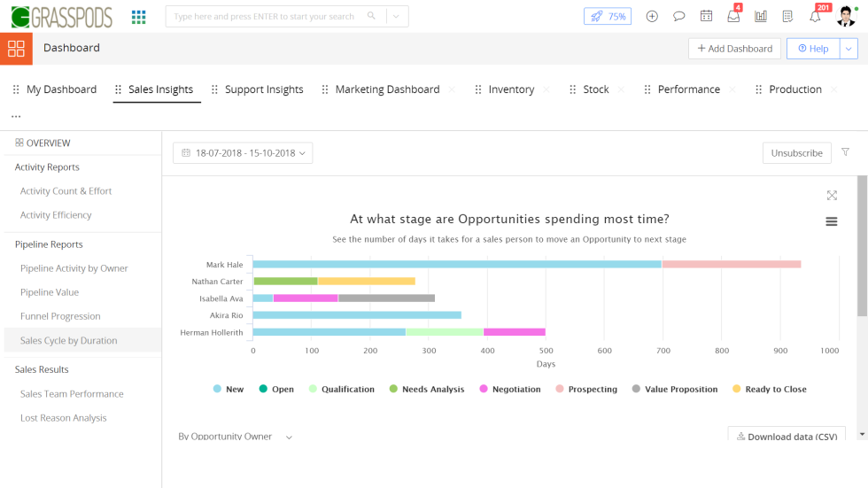Expand chart to full screen
This screenshot has width=868, height=488.
coord(832,196)
